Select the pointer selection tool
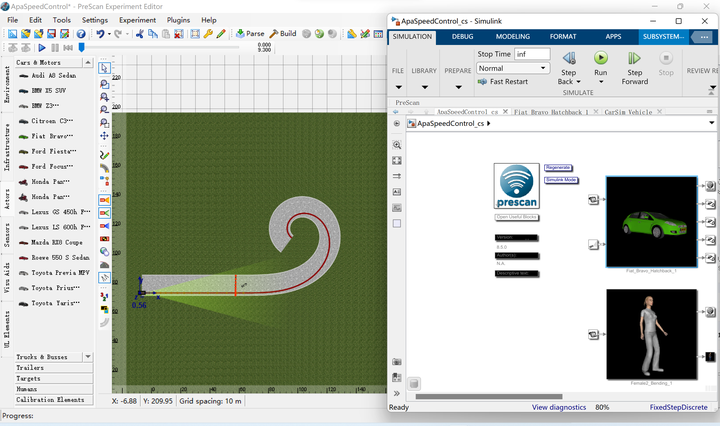 (x=105, y=69)
